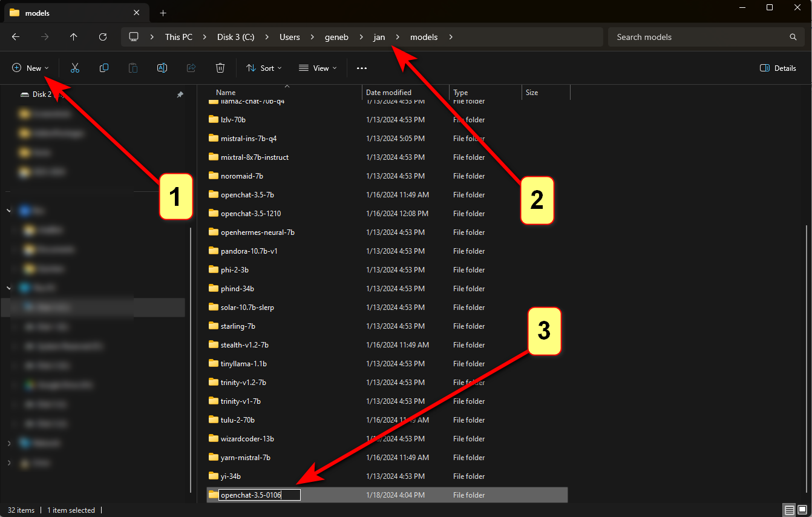The height and width of the screenshot is (517, 812).
Task: Expand the chevron after Disk 3 (C:)
Action: click(x=267, y=37)
